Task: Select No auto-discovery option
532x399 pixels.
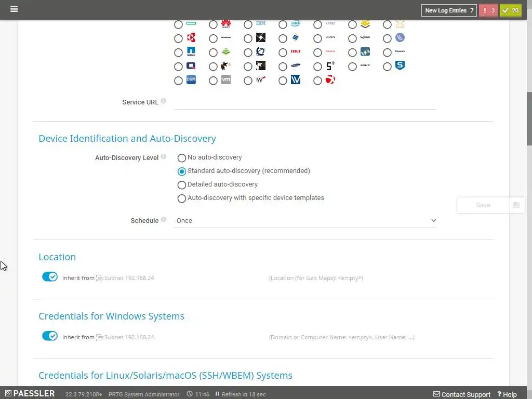Action: (181, 158)
